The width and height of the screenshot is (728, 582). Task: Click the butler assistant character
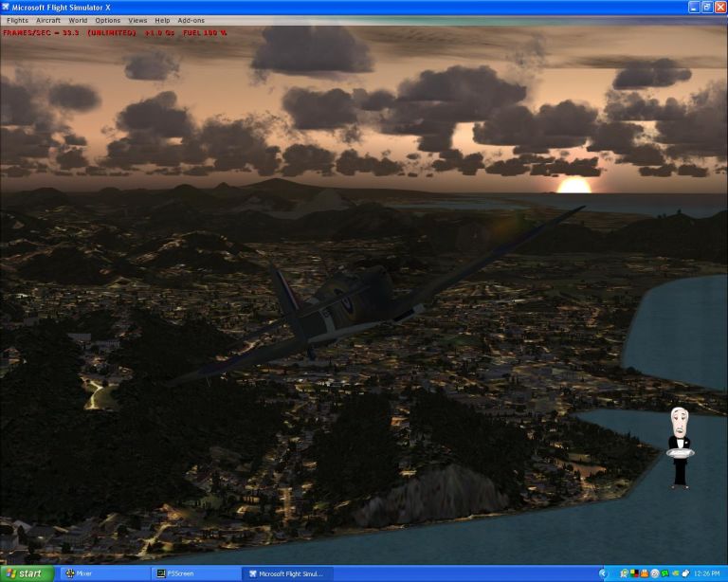(x=681, y=447)
